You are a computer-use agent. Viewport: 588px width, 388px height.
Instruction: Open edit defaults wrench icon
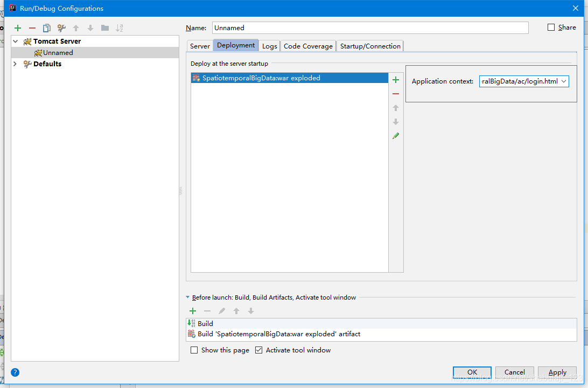click(61, 28)
